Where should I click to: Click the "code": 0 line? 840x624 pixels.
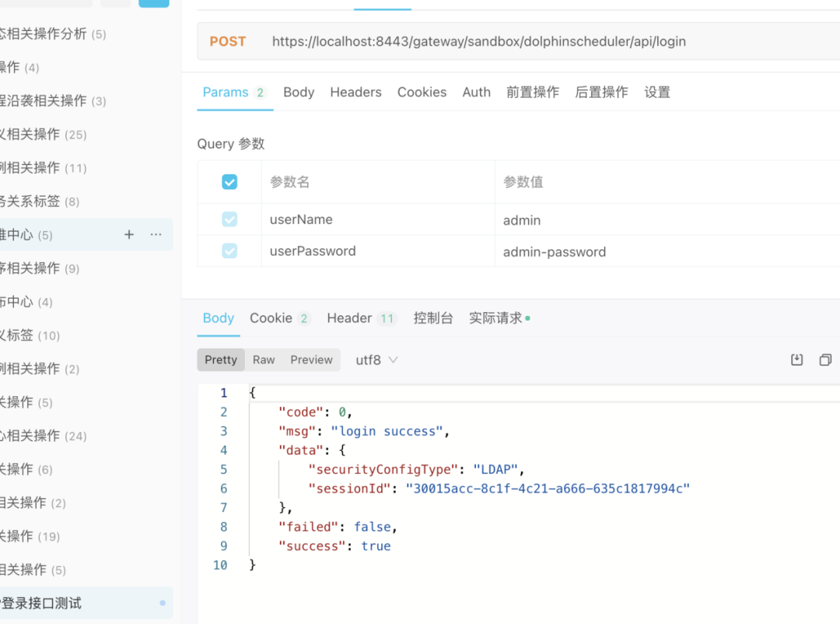click(315, 412)
